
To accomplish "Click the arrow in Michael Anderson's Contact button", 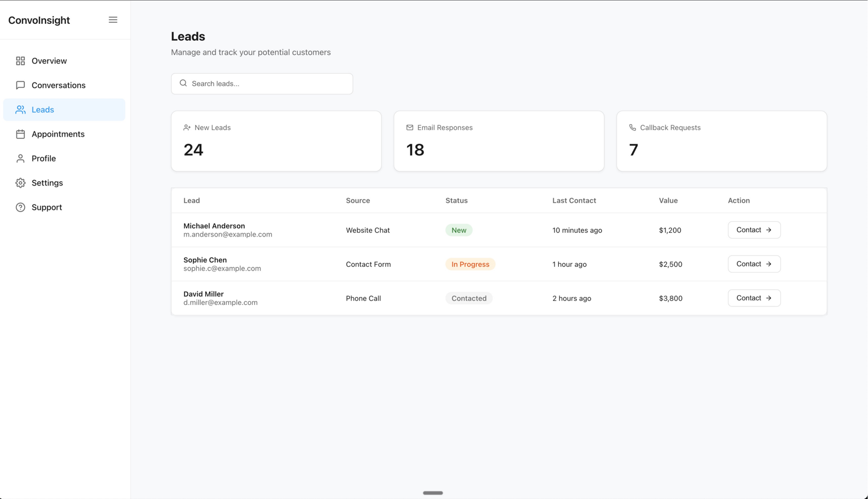I will pyautogui.click(x=769, y=230).
